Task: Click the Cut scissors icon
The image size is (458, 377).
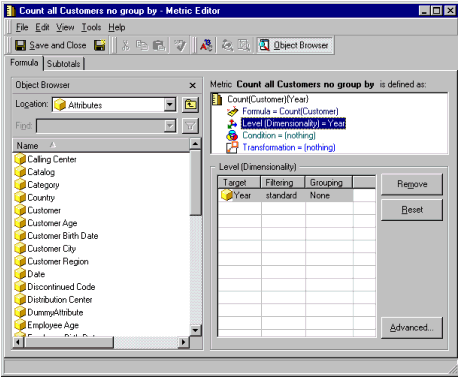Action: click(126, 45)
